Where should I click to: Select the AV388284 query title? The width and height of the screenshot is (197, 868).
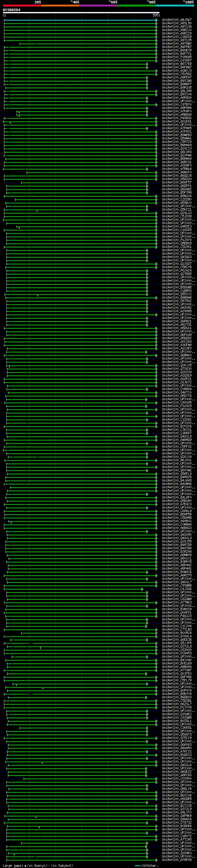click(11, 10)
